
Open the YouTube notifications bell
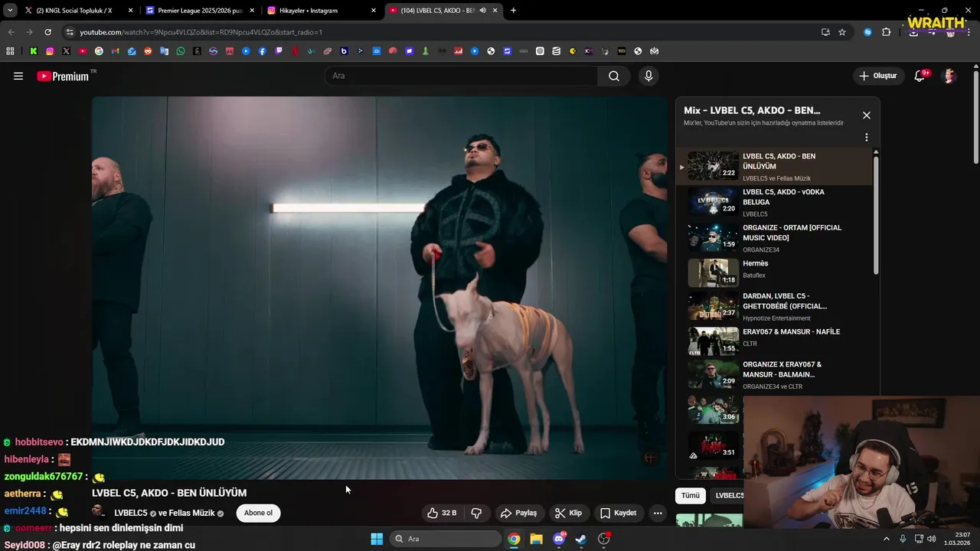[x=920, y=76]
